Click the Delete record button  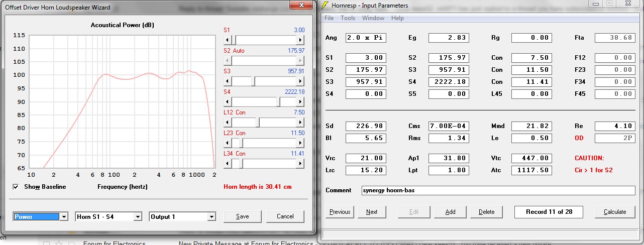pyautogui.click(x=486, y=212)
